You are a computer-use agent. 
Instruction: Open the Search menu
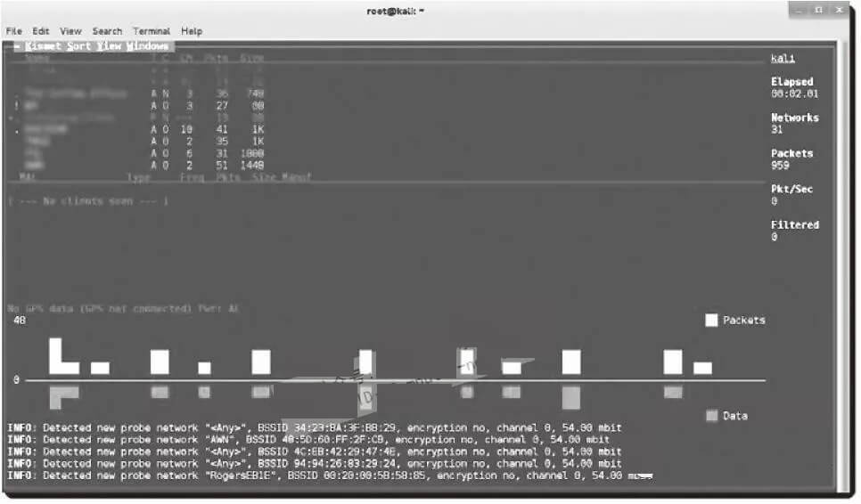[107, 31]
